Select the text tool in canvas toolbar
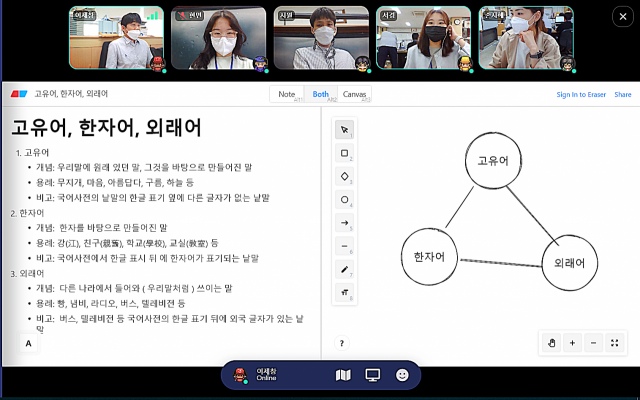This screenshot has width=640, height=400. (344, 293)
